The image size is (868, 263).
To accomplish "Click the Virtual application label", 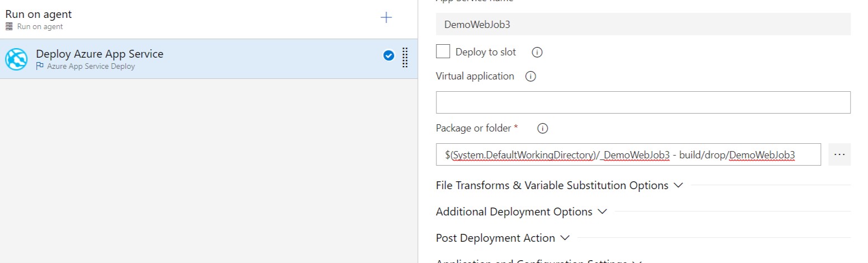I will [x=475, y=76].
